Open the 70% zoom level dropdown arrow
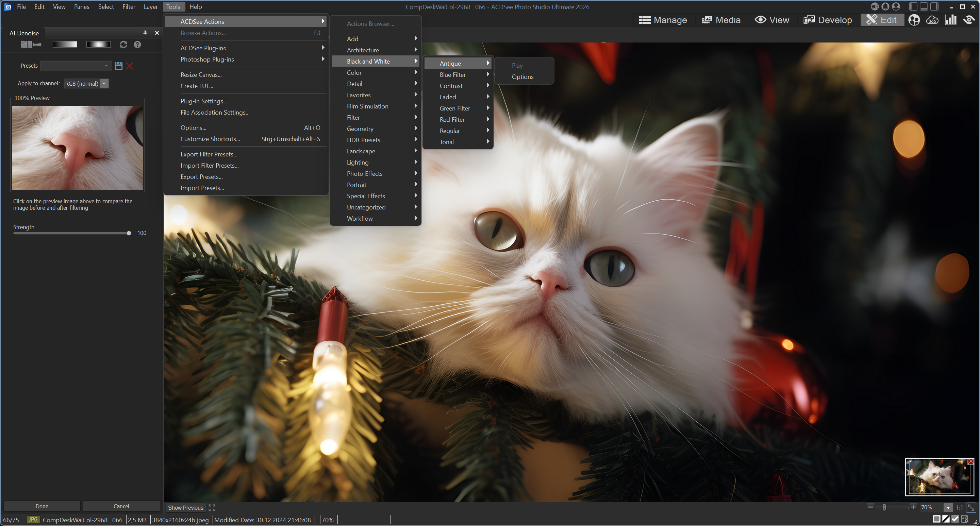Image resolution: width=980 pixels, height=526 pixels. [948, 507]
